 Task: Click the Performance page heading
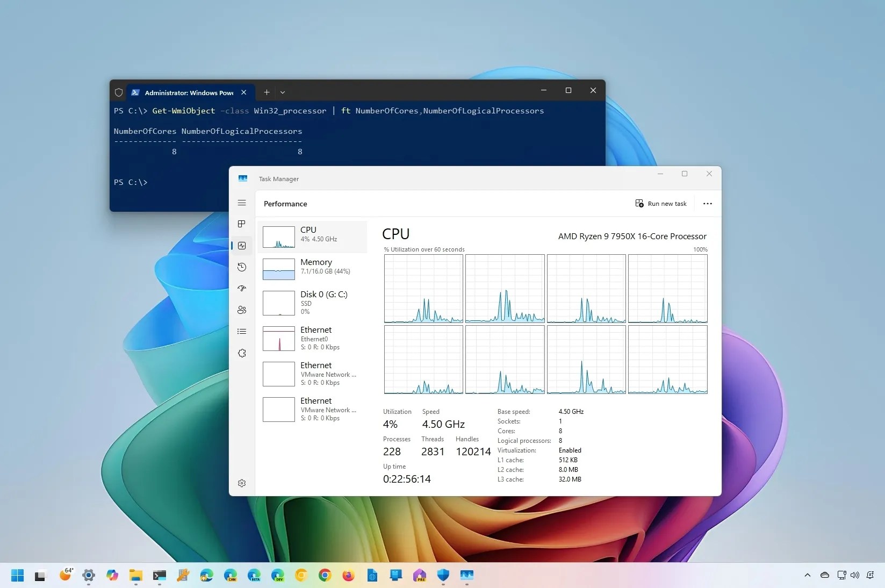pyautogui.click(x=285, y=204)
